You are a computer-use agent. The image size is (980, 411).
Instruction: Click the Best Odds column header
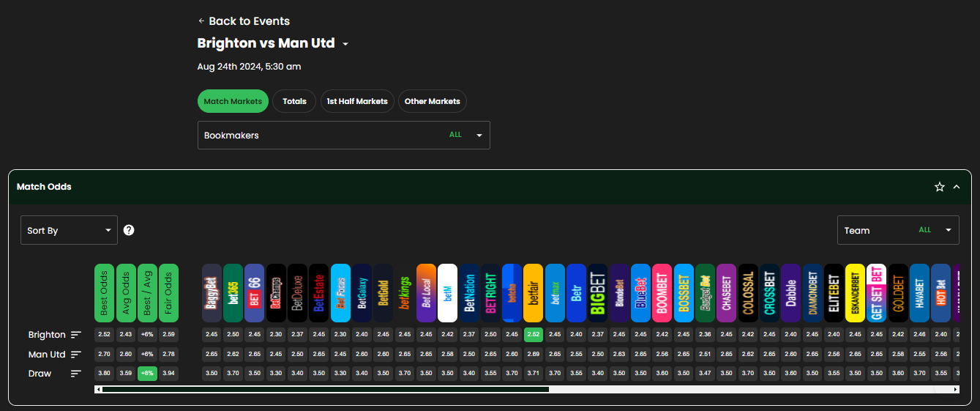click(x=105, y=293)
